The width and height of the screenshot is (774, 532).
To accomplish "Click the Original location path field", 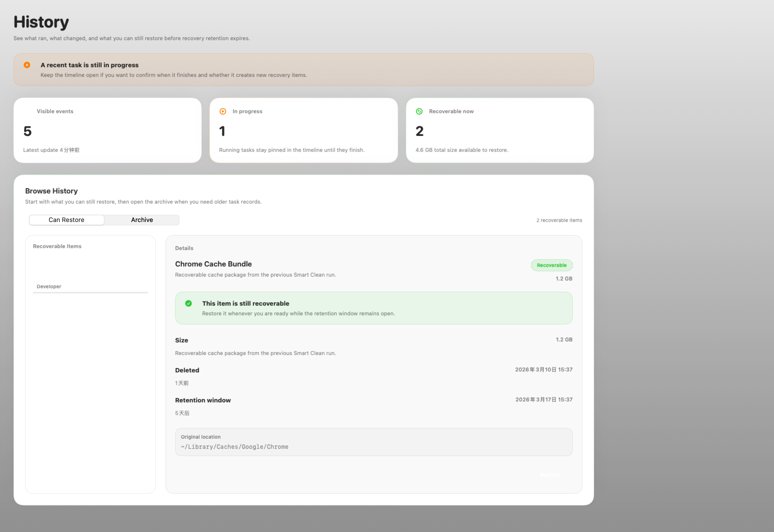I will click(373, 442).
